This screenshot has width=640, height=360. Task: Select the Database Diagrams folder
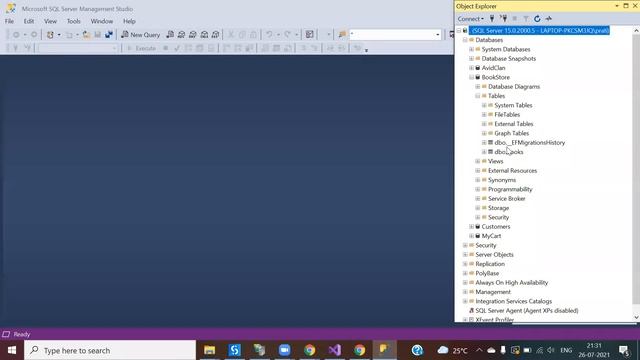point(514,87)
